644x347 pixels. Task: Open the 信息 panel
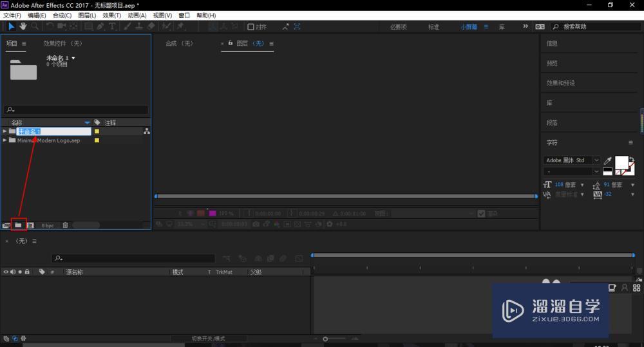coord(552,44)
